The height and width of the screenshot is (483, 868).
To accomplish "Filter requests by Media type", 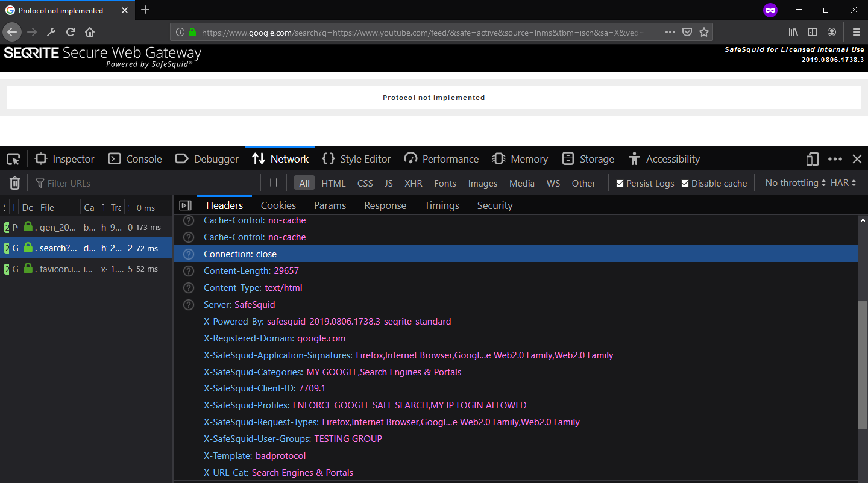I will (522, 183).
